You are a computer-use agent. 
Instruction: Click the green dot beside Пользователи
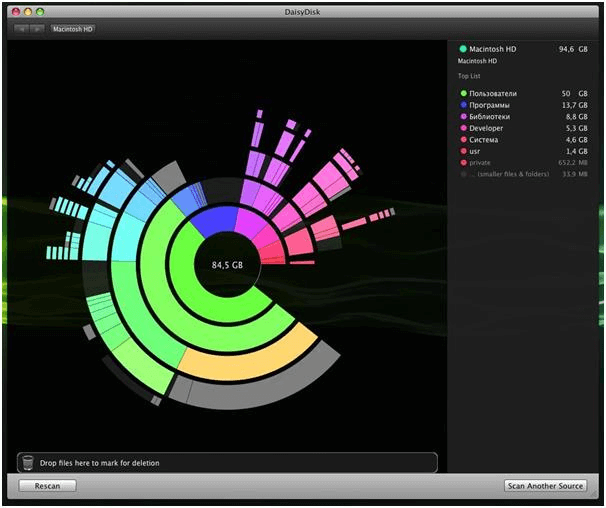click(463, 93)
